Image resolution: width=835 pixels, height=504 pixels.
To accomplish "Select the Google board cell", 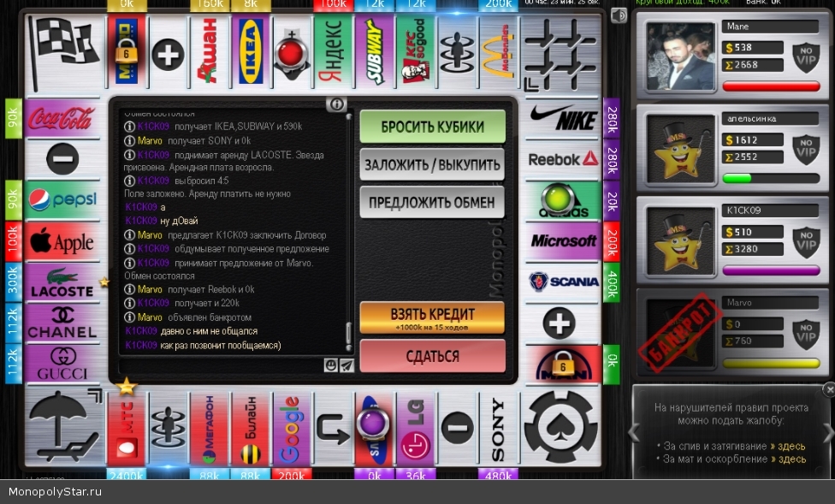I will pos(292,430).
